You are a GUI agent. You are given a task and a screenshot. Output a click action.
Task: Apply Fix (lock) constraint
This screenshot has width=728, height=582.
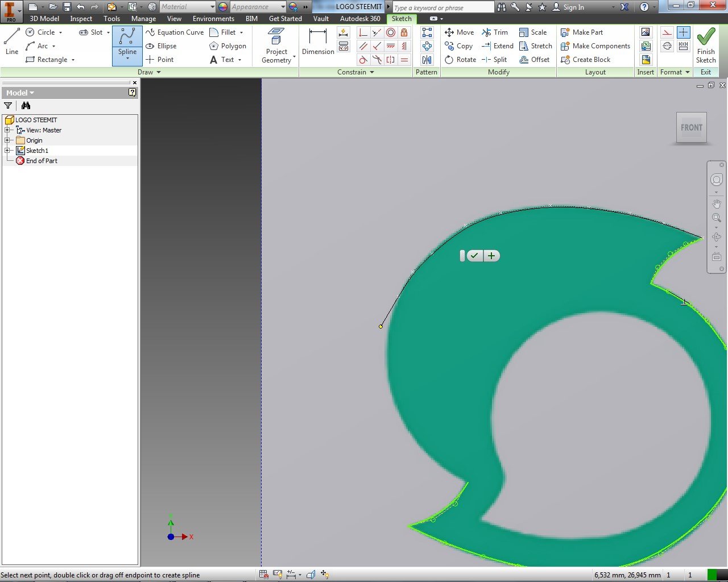(x=404, y=32)
